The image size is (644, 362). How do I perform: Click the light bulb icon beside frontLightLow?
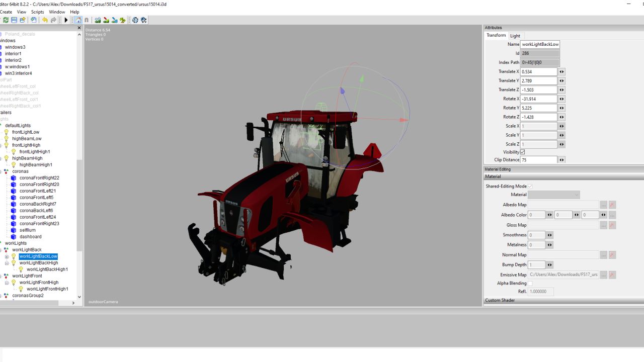pos(7,132)
